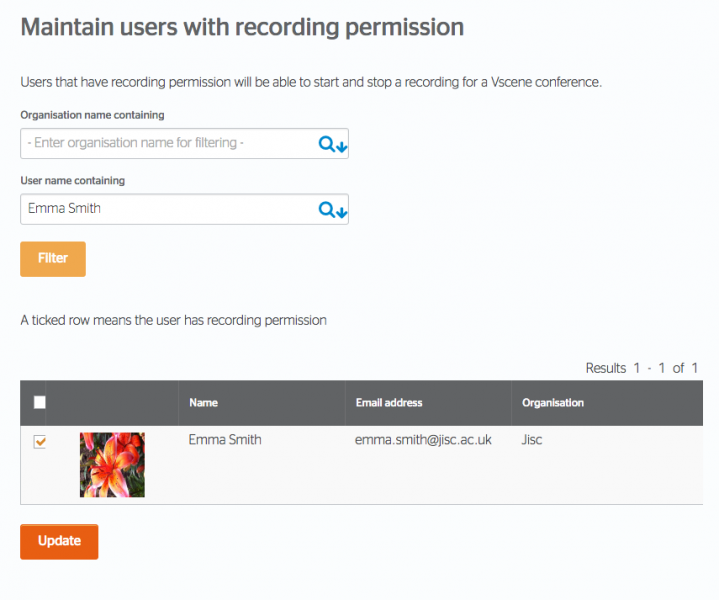719x600 pixels.
Task: Click the user name field containing Emma Smith
Action: pos(184,209)
